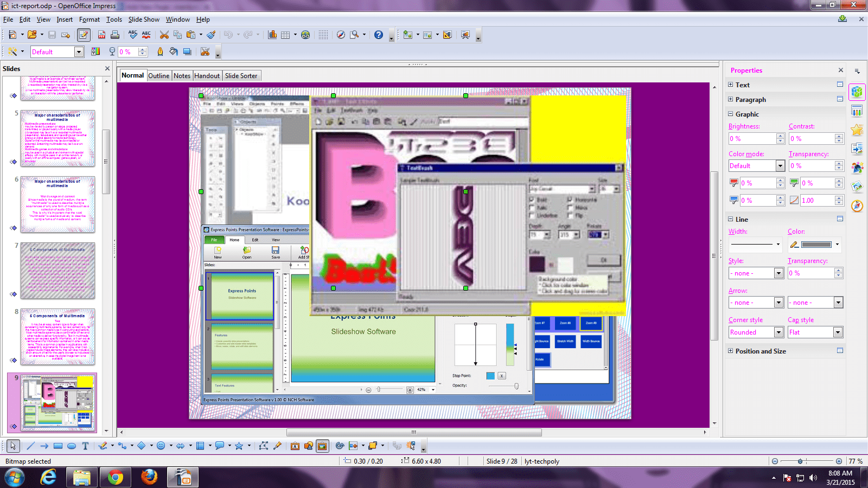Open the Corner style Rounded dropdown
Viewport: 868px width, 488px height.
coord(779,332)
